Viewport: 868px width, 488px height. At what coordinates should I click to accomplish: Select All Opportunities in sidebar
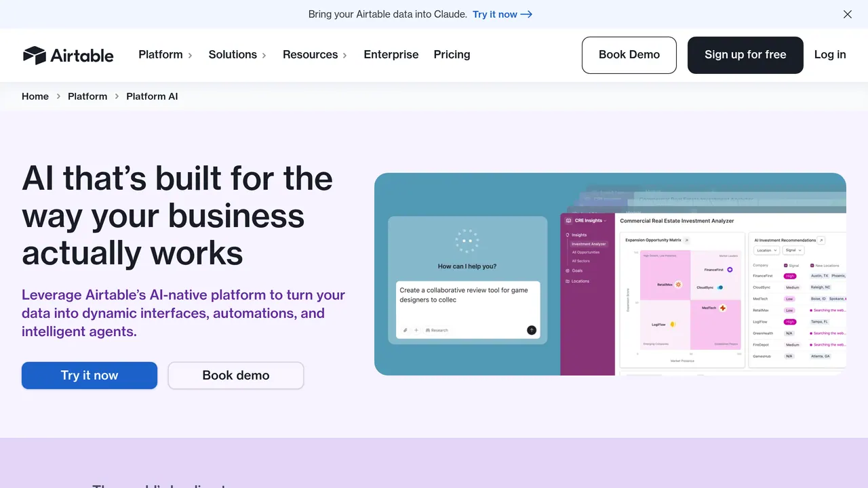click(x=586, y=252)
